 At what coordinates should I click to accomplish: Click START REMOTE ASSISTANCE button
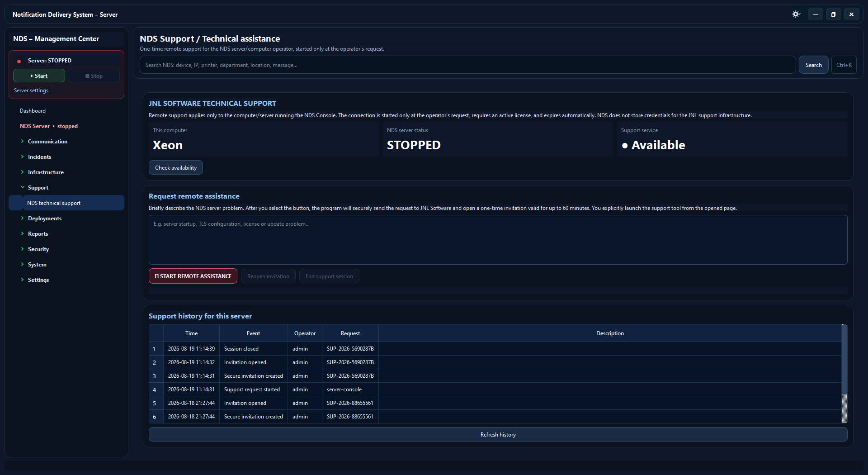click(x=193, y=276)
